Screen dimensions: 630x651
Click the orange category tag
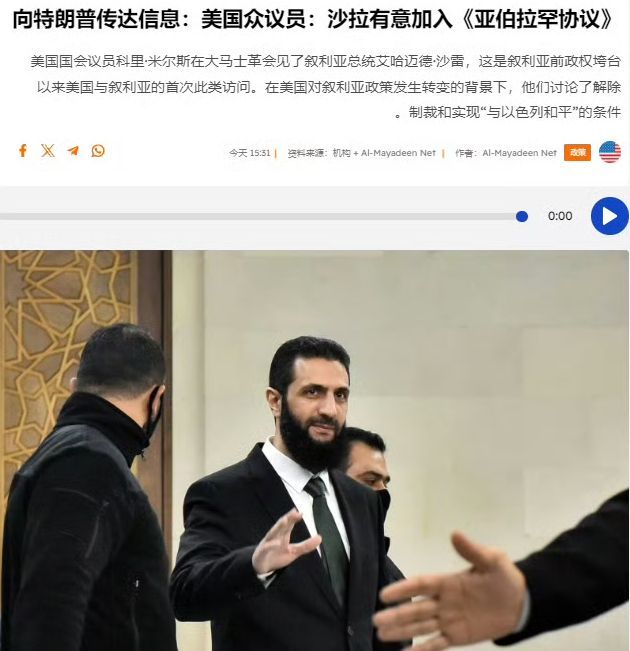[x=577, y=152]
